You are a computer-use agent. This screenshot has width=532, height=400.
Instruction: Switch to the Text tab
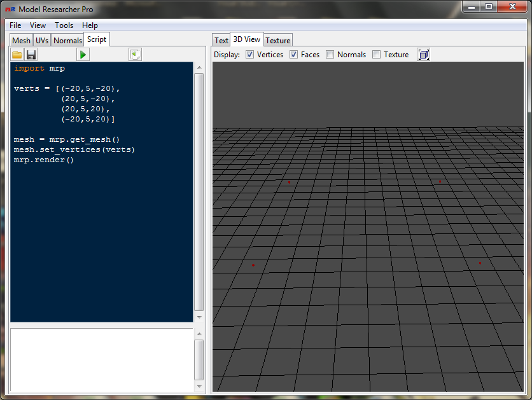pyautogui.click(x=221, y=40)
